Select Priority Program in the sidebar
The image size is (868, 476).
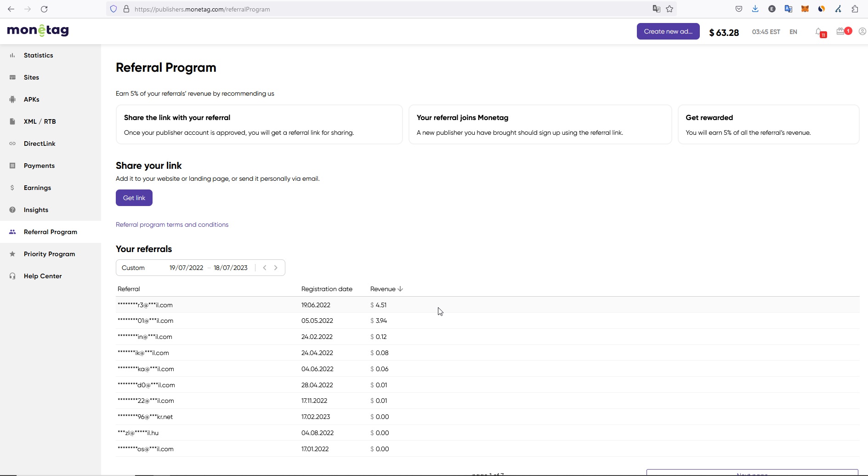49,254
